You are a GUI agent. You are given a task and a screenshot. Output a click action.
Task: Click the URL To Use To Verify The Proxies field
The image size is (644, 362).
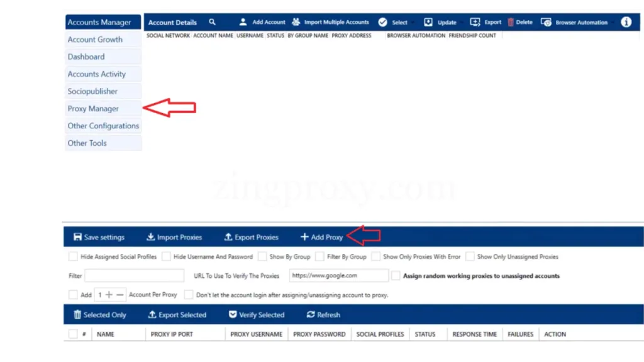click(x=338, y=275)
